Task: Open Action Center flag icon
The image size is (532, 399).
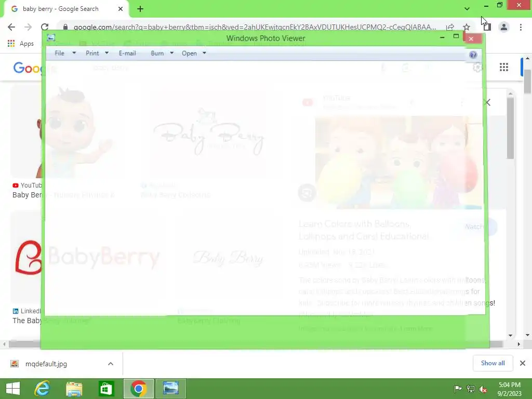Action: coord(458,389)
